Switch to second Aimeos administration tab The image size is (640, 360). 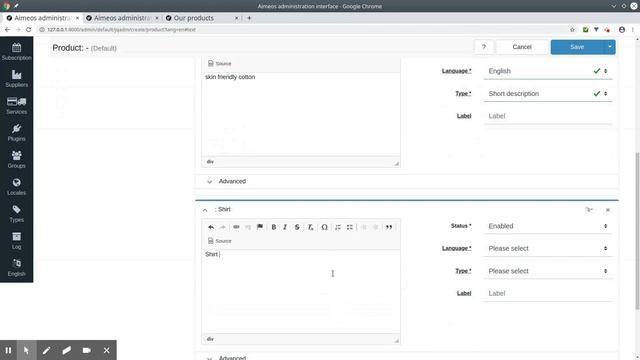(122, 18)
